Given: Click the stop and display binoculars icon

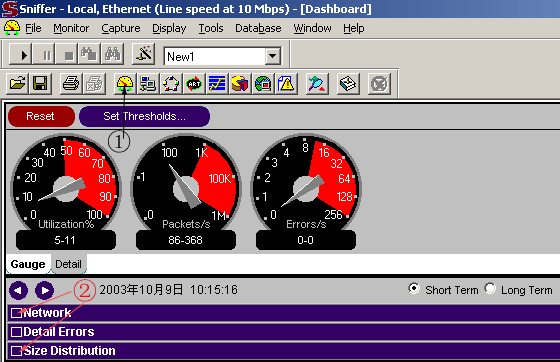Looking at the screenshot, I should coord(90,55).
